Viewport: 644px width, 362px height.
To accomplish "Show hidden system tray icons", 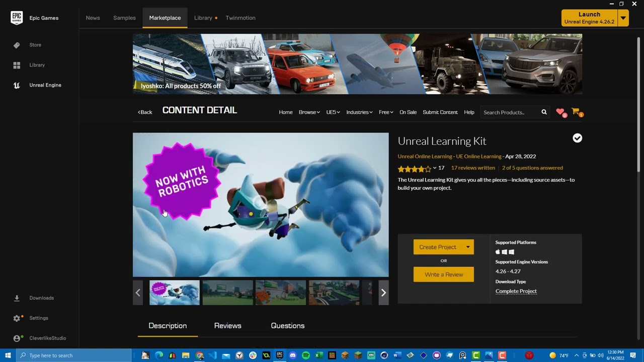I will tap(576, 355).
